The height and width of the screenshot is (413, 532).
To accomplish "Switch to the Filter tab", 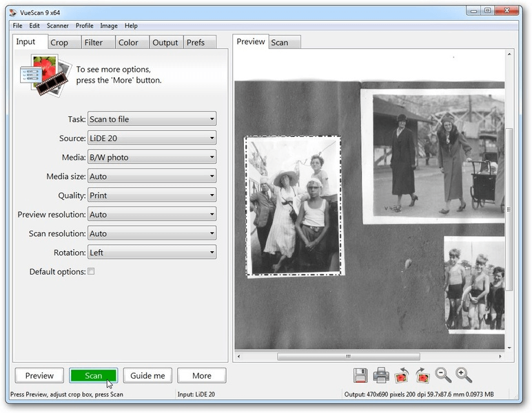I will 94,43.
